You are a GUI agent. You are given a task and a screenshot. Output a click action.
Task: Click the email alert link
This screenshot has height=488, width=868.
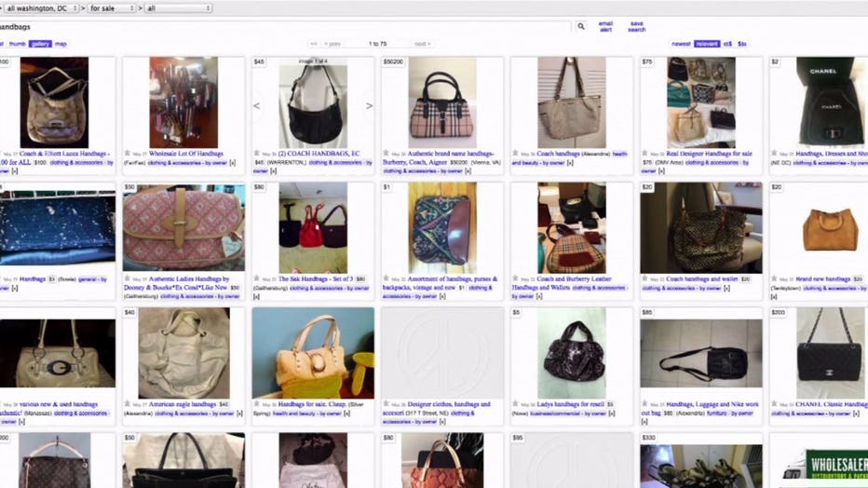[605, 27]
